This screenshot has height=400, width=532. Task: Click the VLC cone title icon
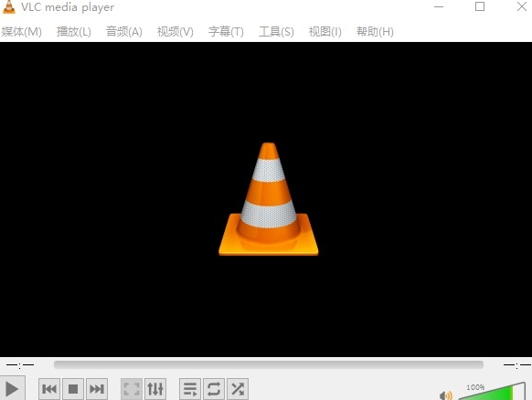9,6
